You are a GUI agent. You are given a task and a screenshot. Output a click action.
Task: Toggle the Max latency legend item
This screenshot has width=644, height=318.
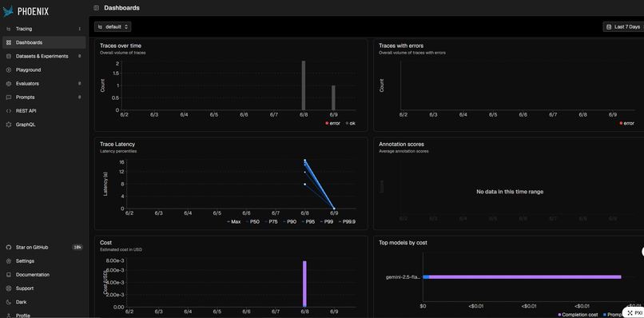[x=233, y=222]
